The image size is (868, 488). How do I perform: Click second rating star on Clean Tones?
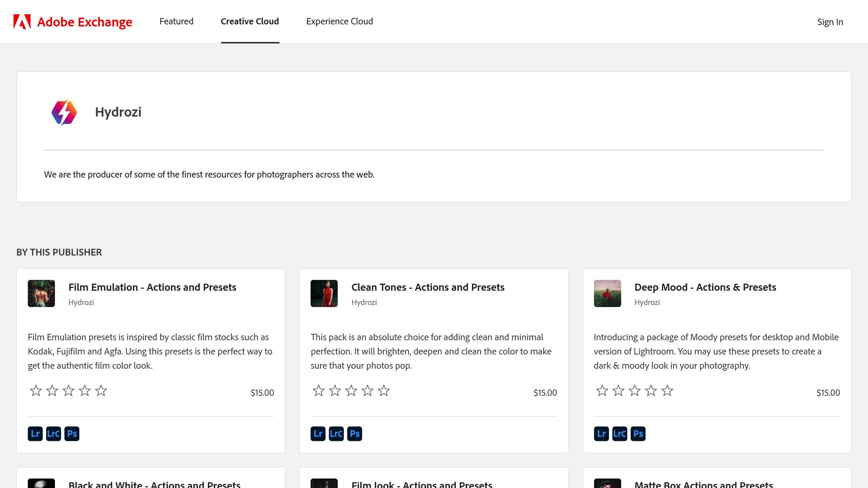coord(335,391)
